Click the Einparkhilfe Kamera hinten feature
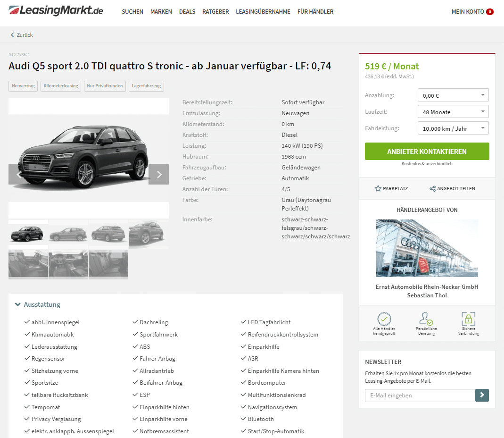This screenshot has width=504, height=438. [x=283, y=371]
